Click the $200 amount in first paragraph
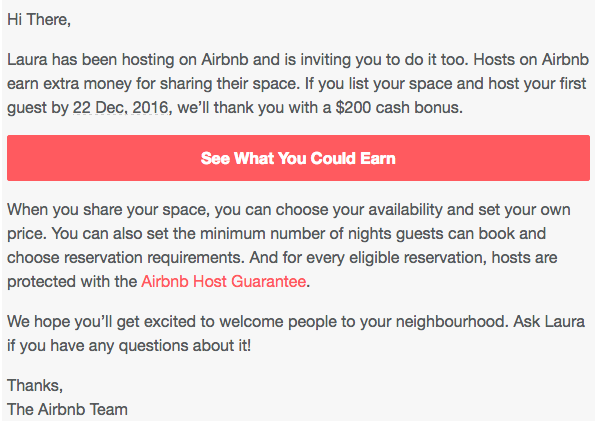This screenshot has height=421, width=595. click(353, 108)
